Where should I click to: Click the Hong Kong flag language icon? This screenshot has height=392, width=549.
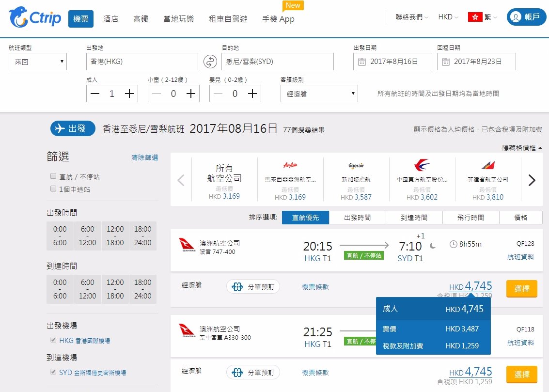pyautogui.click(x=475, y=17)
